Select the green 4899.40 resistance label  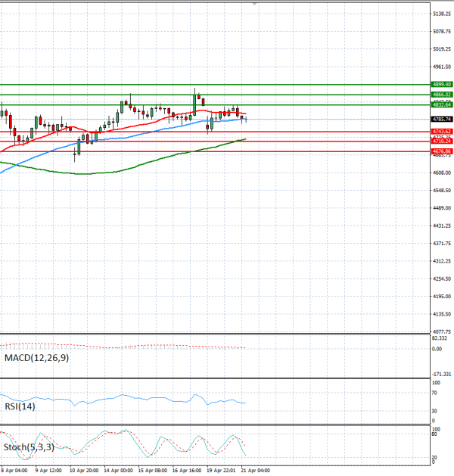[x=442, y=85]
